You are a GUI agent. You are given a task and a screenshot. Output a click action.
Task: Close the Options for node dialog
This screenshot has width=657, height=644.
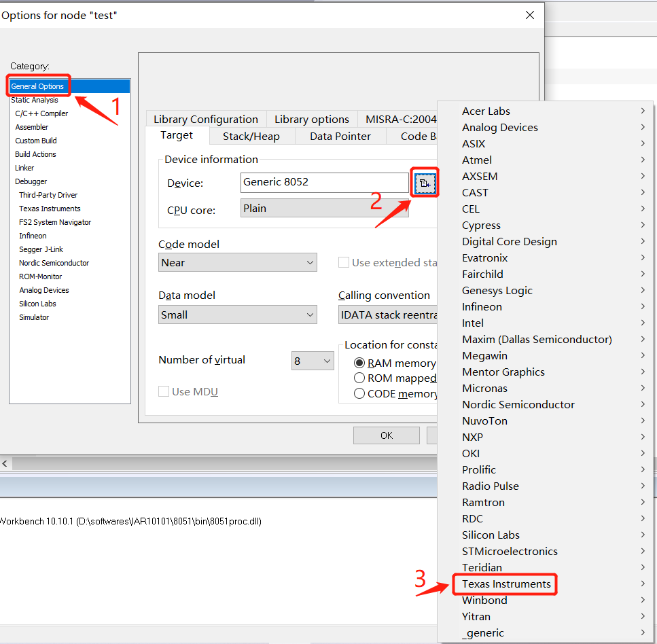coord(530,15)
